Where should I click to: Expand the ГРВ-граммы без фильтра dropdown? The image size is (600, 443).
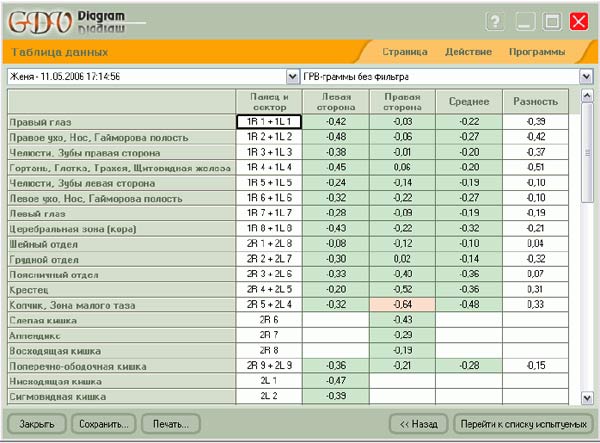[x=585, y=76]
